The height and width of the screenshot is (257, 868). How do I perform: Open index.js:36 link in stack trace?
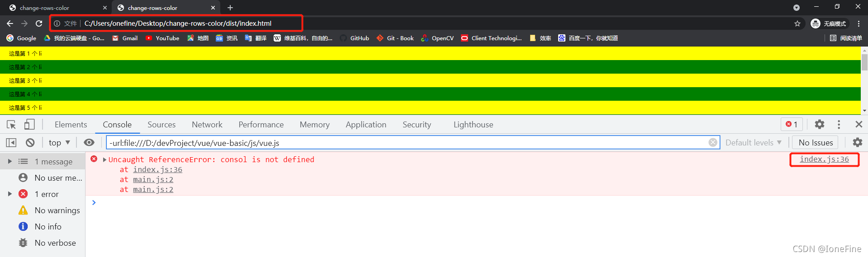[157, 169]
